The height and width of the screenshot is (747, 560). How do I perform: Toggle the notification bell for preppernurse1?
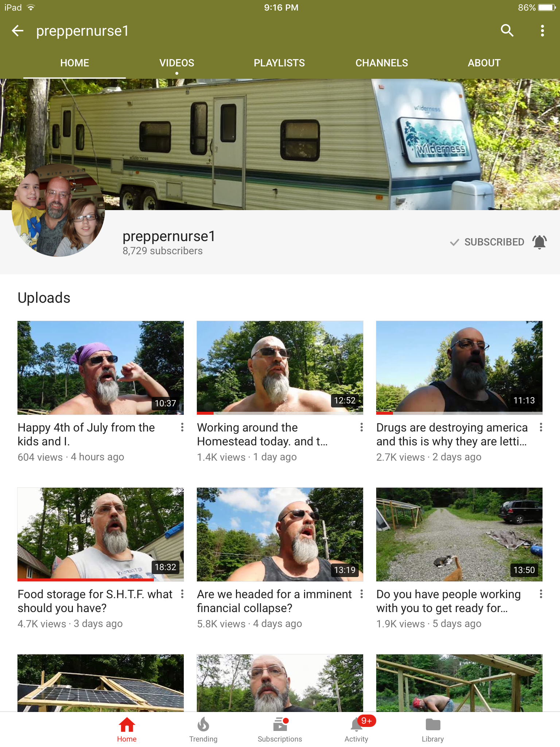point(540,242)
